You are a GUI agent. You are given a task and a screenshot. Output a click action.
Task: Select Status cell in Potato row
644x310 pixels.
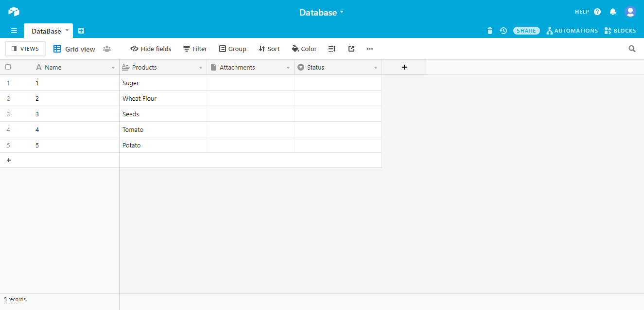[338, 145]
